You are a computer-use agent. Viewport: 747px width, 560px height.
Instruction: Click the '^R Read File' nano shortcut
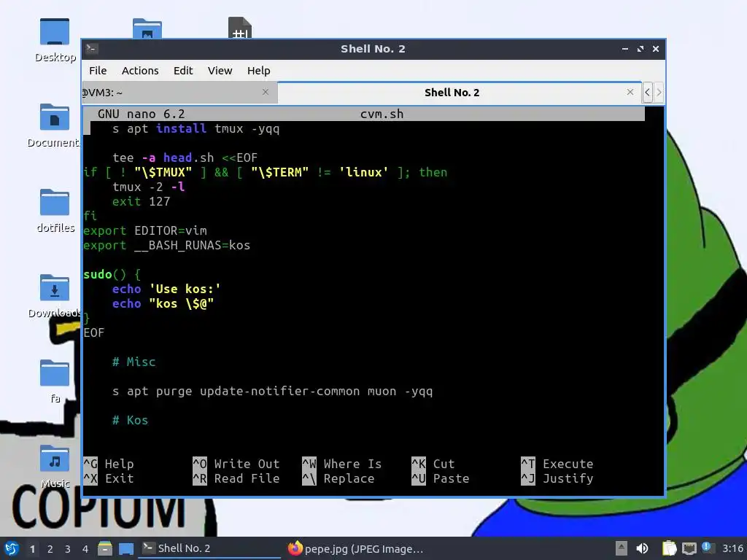click(x=236, y=478)
